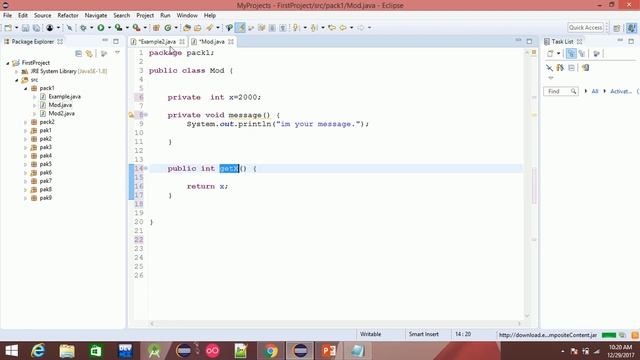Click the green progress indicator in status bar
The height and width of the screenshot is (360, 640).
[x=609, y=335]
